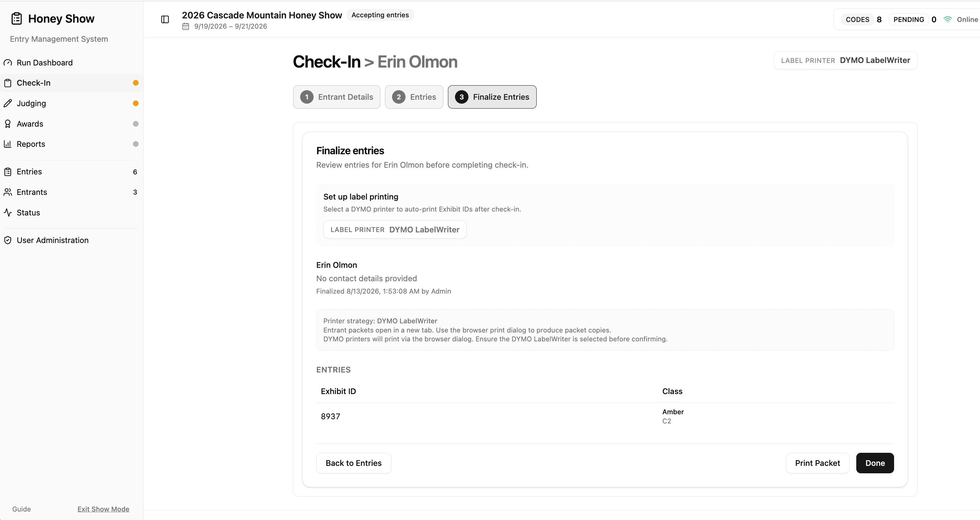Go to Entrant Details step
Screen dimensions: 980x520
point(337,97)
